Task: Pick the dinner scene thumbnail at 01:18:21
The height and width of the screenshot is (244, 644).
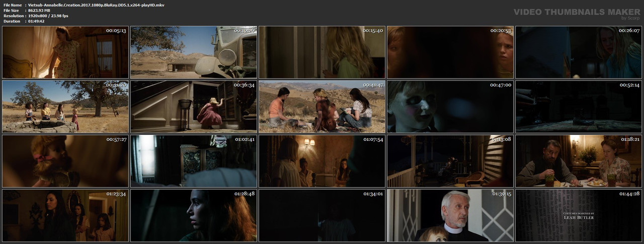Action: 579,160
